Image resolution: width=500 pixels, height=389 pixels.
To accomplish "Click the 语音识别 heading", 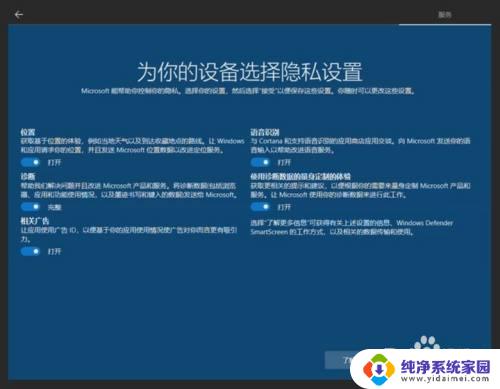I will [x=265, y=132].
